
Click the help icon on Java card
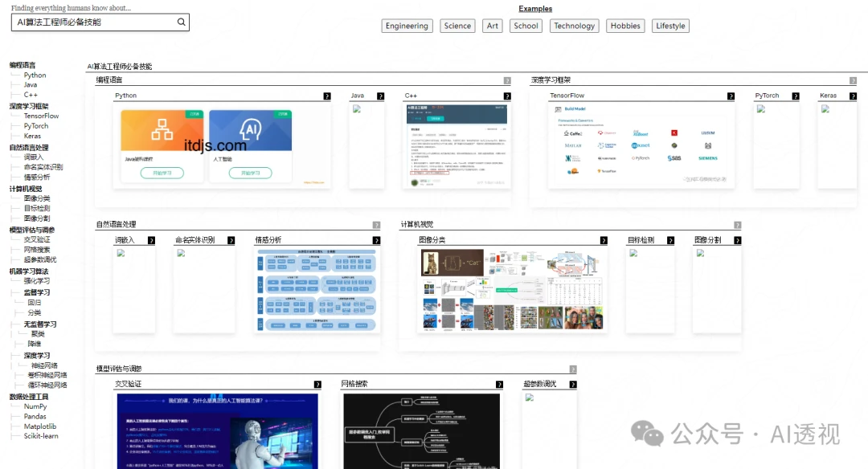point(381,96)
